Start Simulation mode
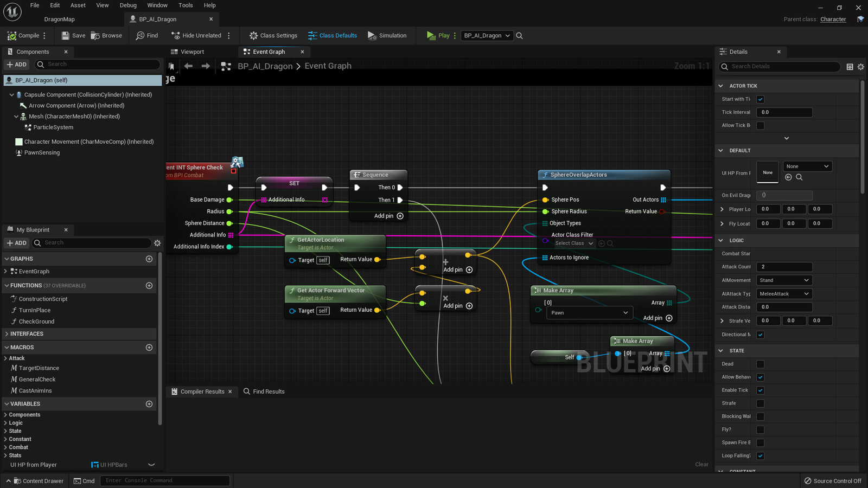868x488 pixels. tap(387, 35)
